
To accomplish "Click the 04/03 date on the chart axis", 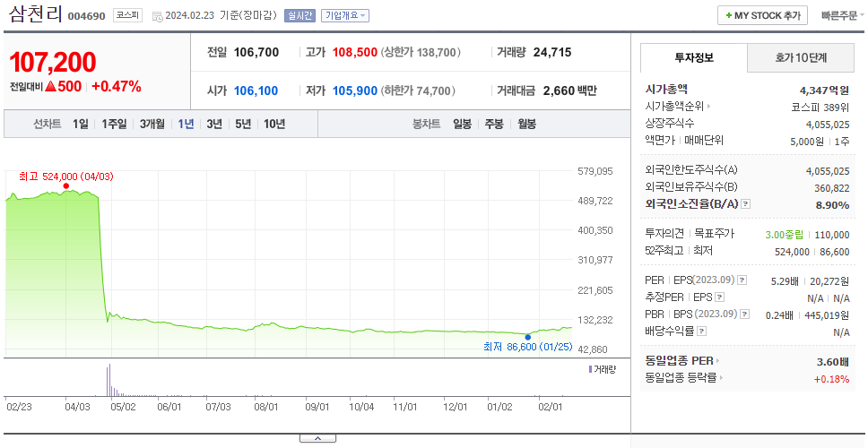I will (77, 407).
